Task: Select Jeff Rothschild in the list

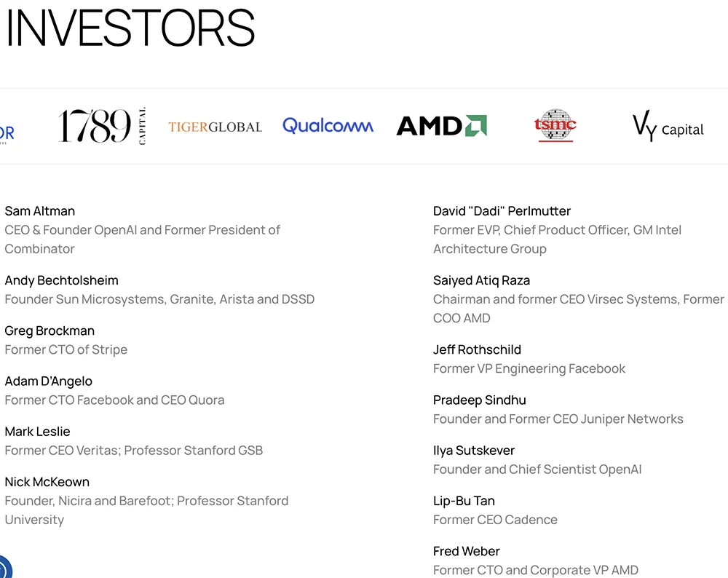Action: click(477, 349)
